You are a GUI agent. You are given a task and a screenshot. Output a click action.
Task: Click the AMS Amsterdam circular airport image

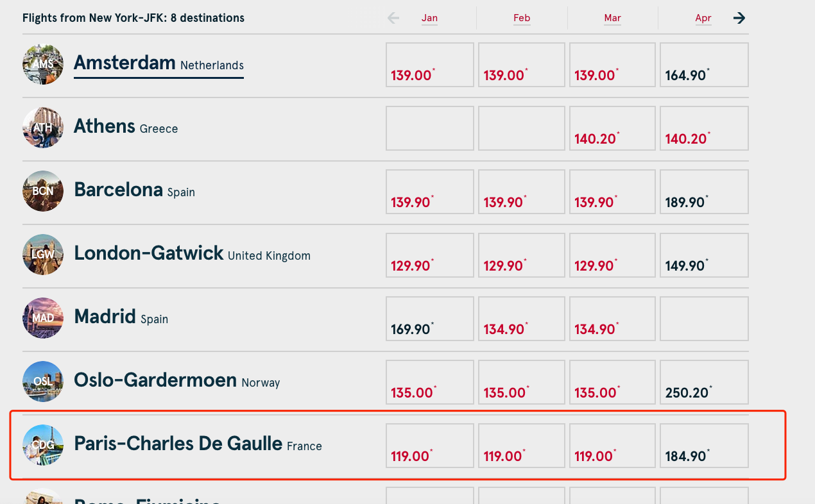43,64
